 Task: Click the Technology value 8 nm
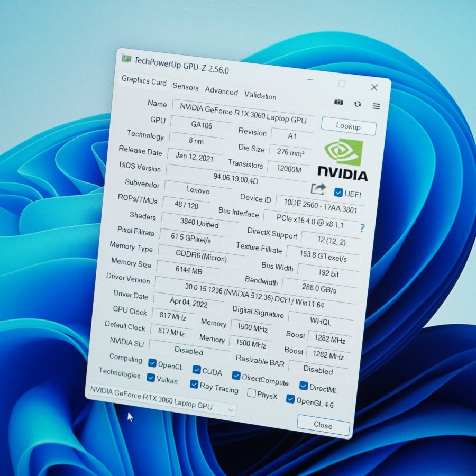pos(196,141)
